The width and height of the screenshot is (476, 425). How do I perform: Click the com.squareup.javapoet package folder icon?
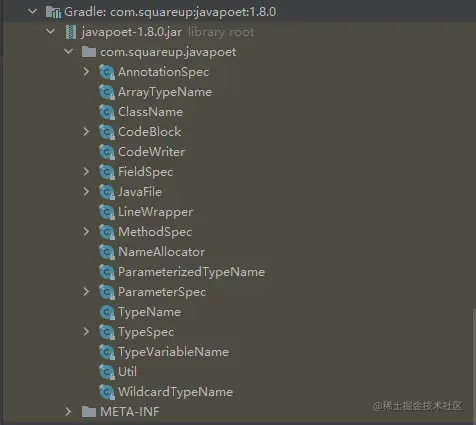tap(89, 52)
